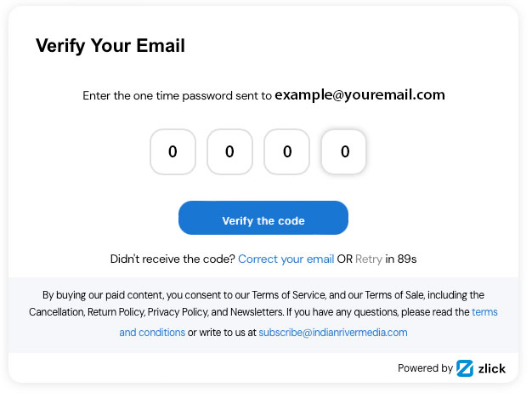The height and width of the screenshot is (393, 532).
Task: Click the Privacy Policy phrase
Action: click(x=178, y=312)
